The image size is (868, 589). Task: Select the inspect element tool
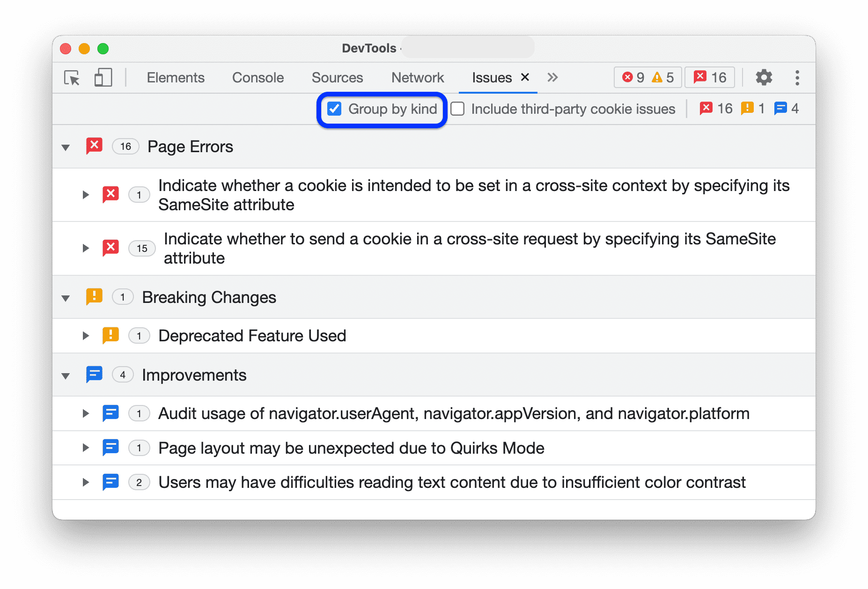click(x=71, y=78)
